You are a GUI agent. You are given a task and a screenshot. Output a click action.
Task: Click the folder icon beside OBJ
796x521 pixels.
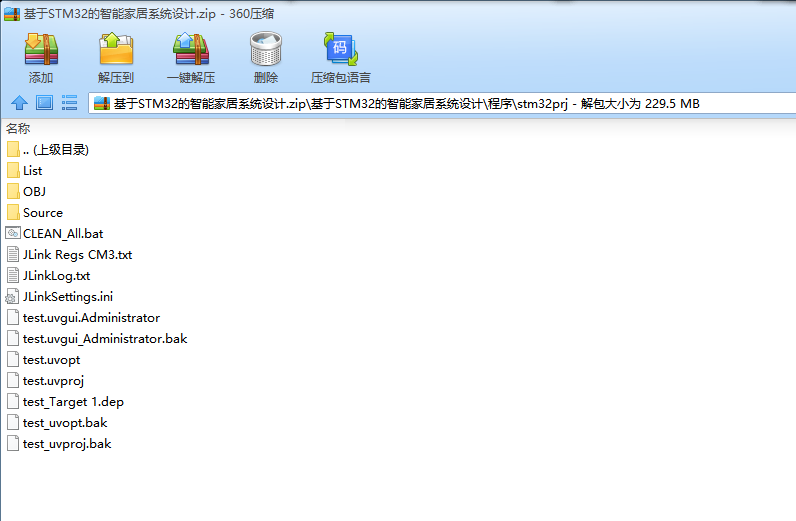[x=14, y=191]
